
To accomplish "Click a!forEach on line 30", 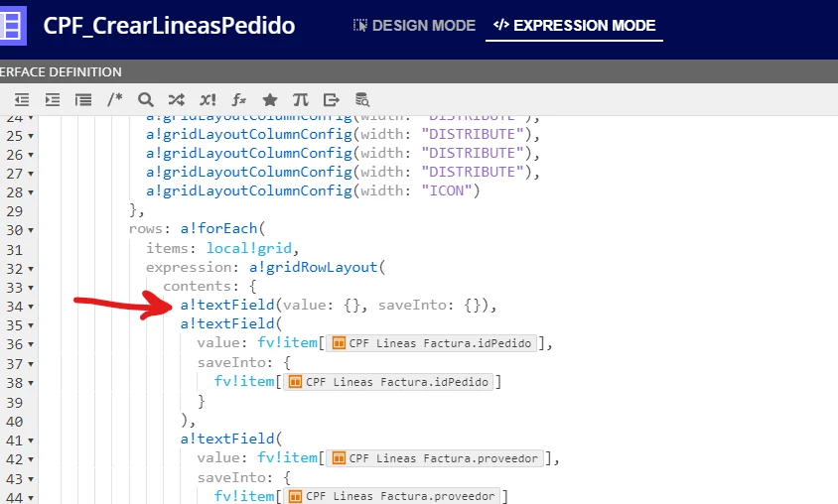I will click(218, 228).
